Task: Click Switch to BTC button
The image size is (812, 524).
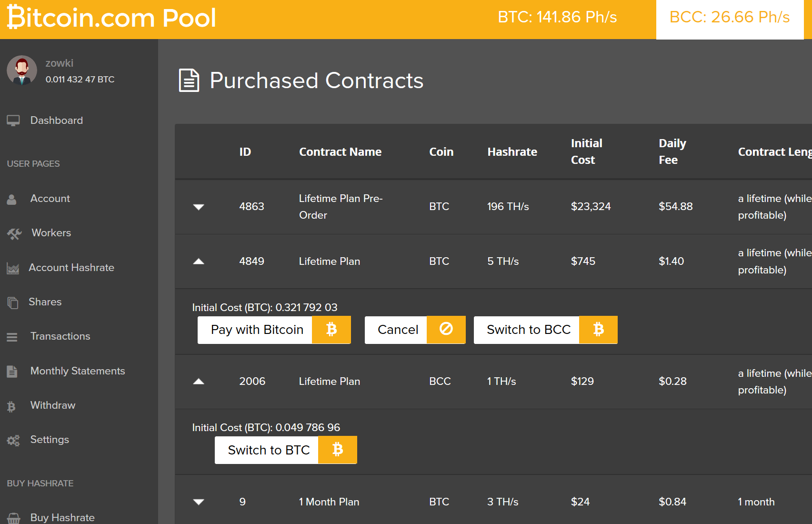Action: click(x=286, y=450)
